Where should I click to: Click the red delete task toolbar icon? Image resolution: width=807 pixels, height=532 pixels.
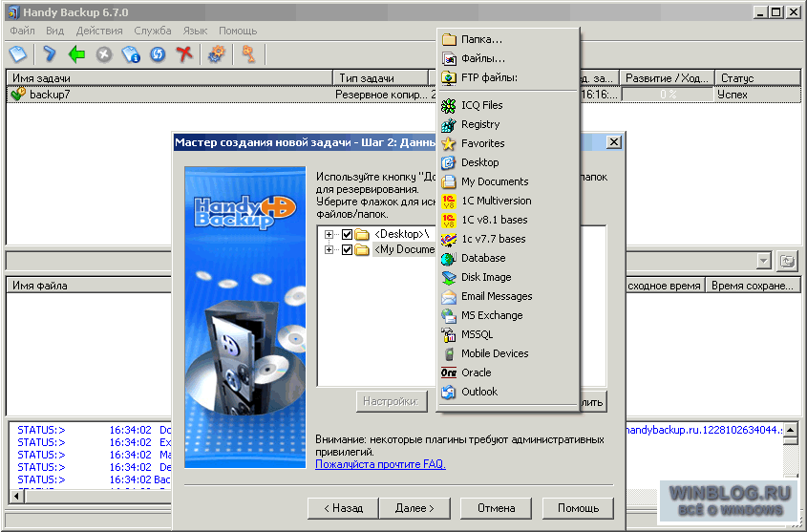point(184,53)
